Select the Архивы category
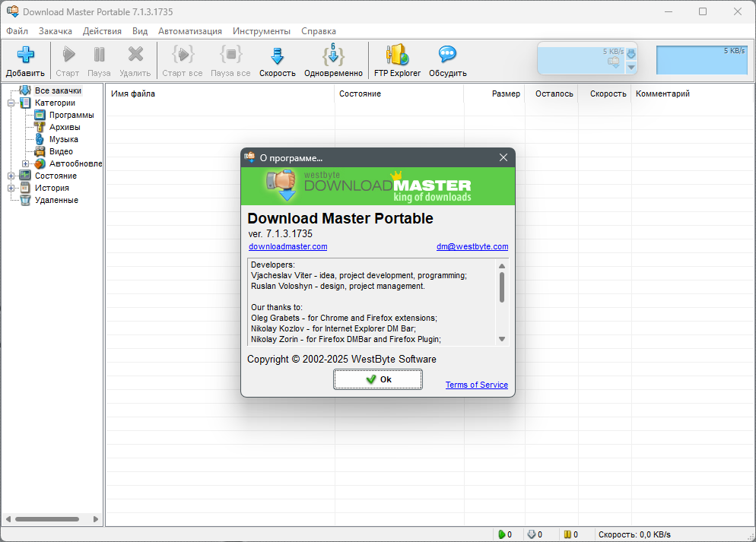The width and height of the screenshot is (756, 542). 65,127
